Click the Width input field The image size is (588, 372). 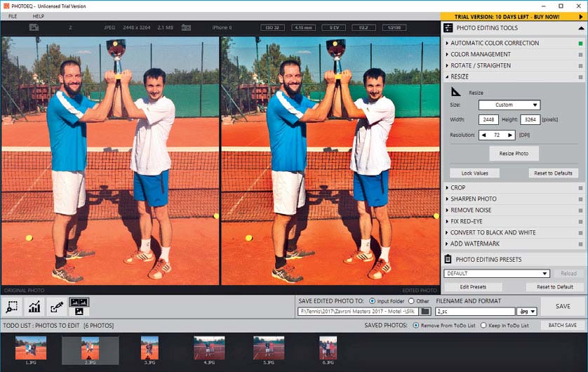click(488, 119)
